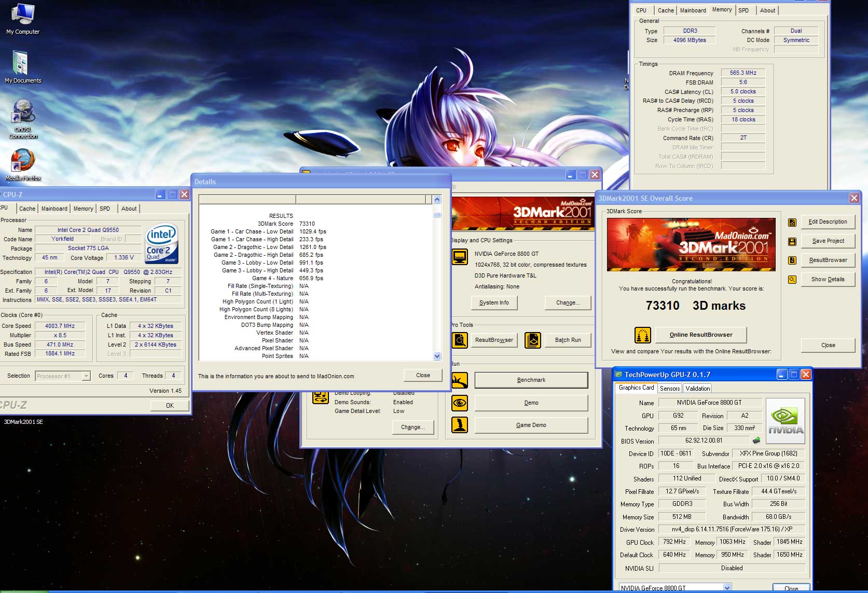Click the Edit Description pencil icon
868x593 pixels.
[792, 222]
